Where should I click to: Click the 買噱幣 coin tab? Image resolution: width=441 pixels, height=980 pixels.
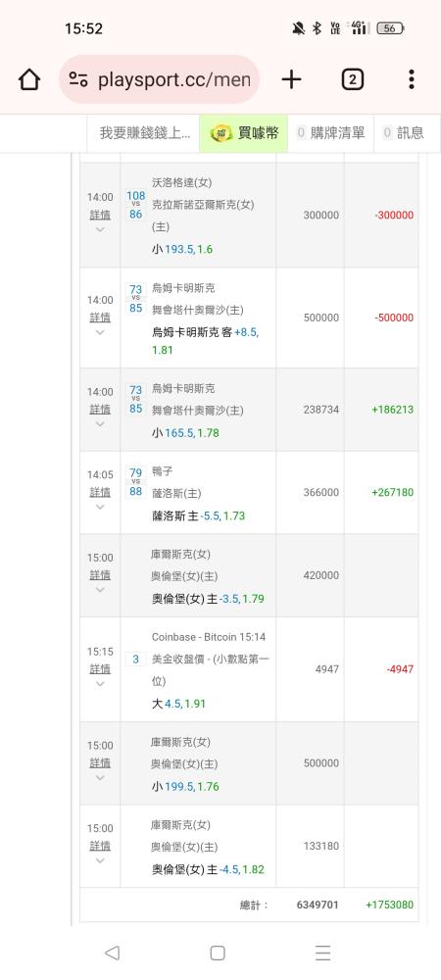click(244, 133)
